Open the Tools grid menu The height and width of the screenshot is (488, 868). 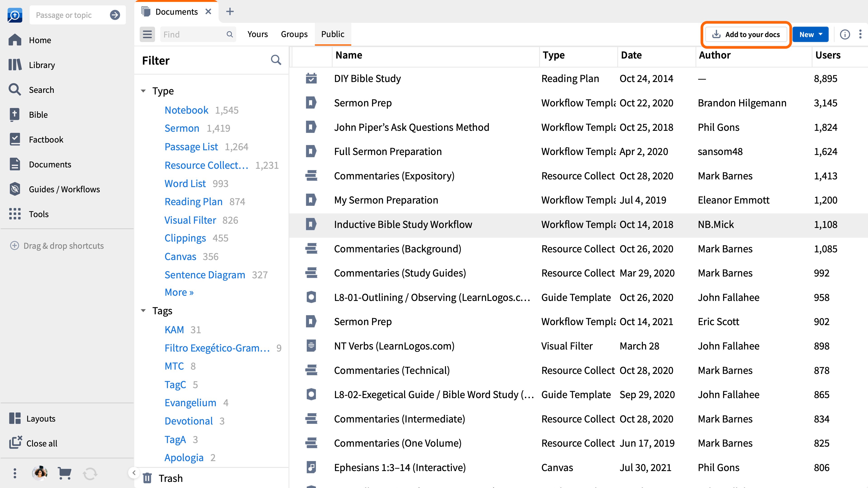(28, 214)
